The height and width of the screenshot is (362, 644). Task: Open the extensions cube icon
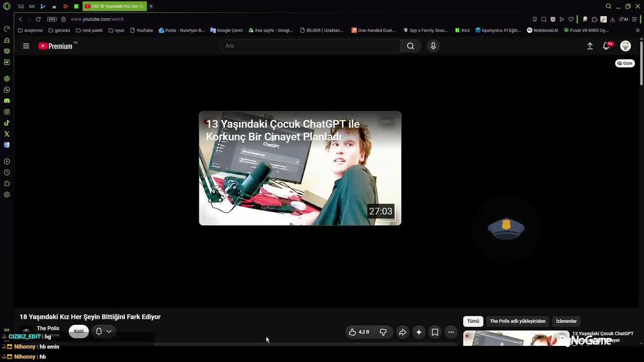pos(594,19)
